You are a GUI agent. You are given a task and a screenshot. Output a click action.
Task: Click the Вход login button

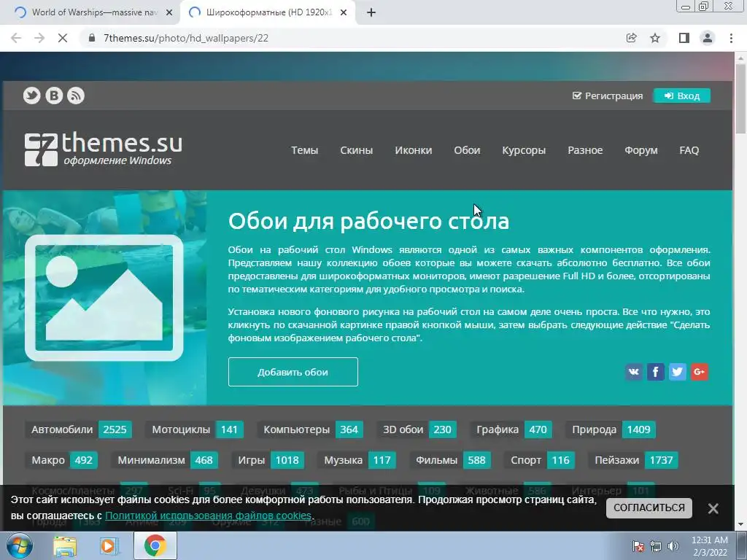pyautogui.click(x=682, y=96)
